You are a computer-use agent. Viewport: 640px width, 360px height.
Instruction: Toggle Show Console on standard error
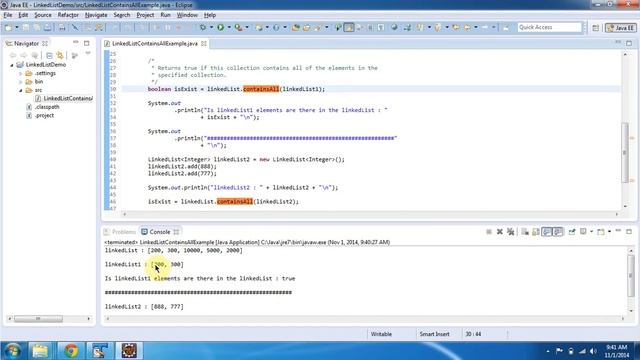(558, 232)
